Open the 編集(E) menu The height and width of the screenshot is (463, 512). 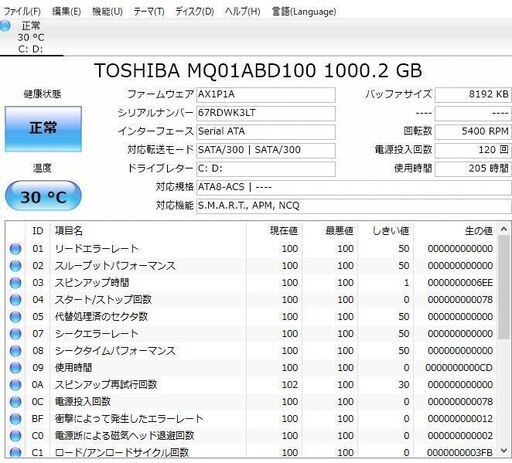(x=66, y=11)
